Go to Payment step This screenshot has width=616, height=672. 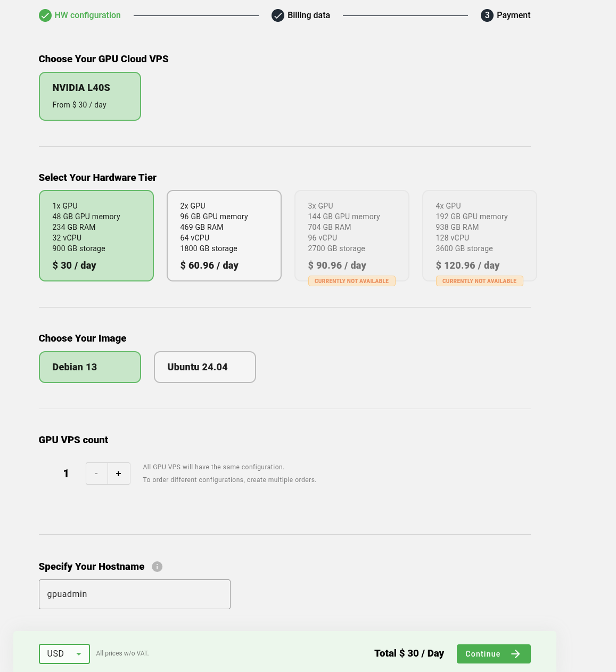(x=513, y=15)
